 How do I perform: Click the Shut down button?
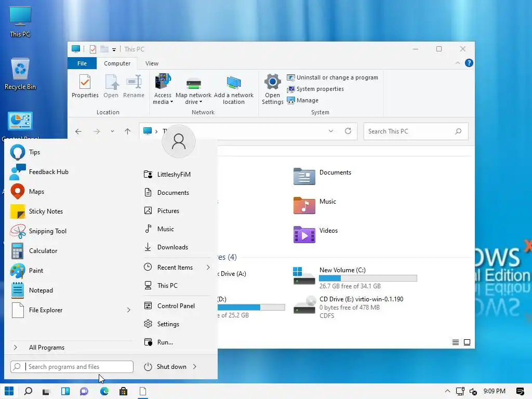(165, 366)
